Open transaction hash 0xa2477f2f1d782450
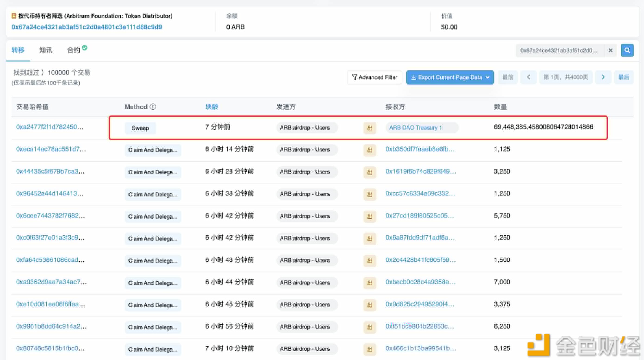 point(50,127)
